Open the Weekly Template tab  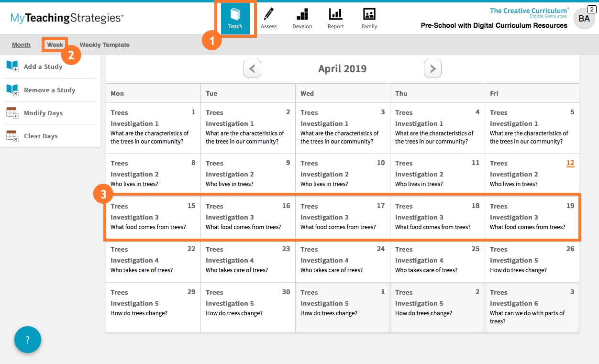tap(105, 44)
